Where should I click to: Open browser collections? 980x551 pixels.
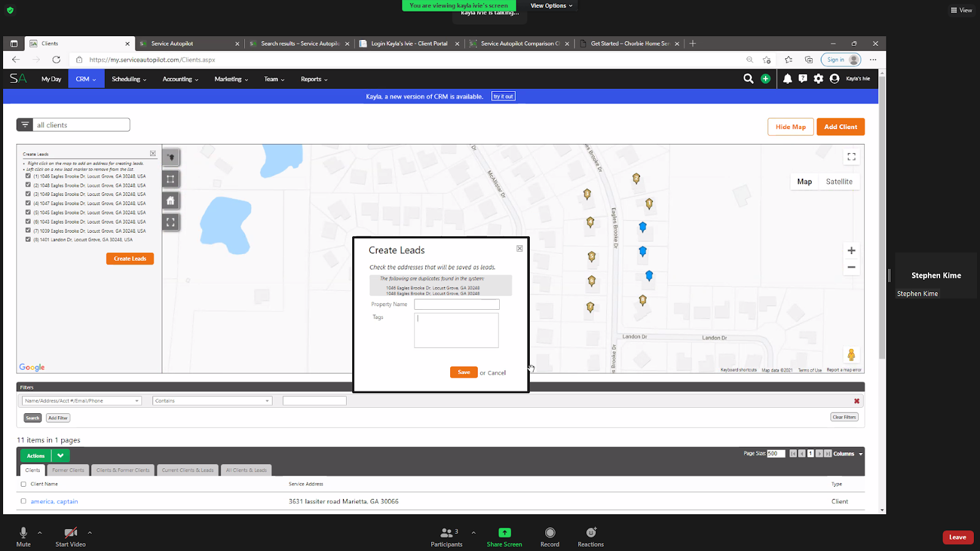[809, 59]
